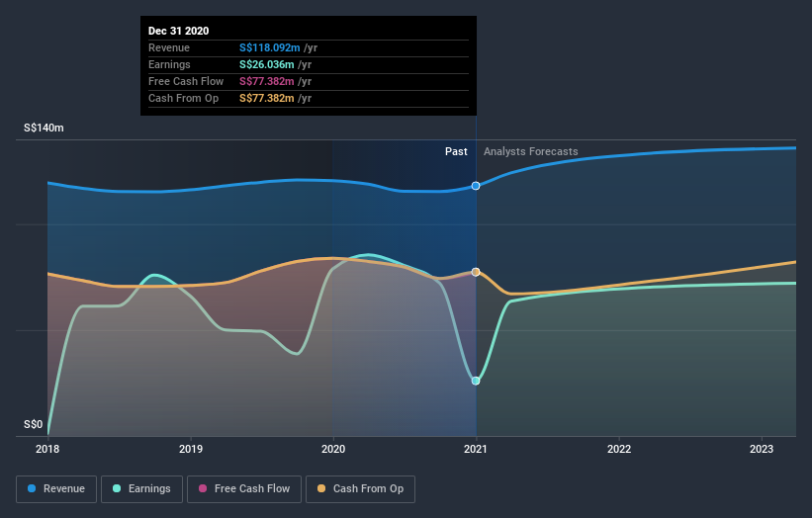The image size is (812, 518).
Task: Click the Cash From Op S$77.382m value
Action: (267, 98)
